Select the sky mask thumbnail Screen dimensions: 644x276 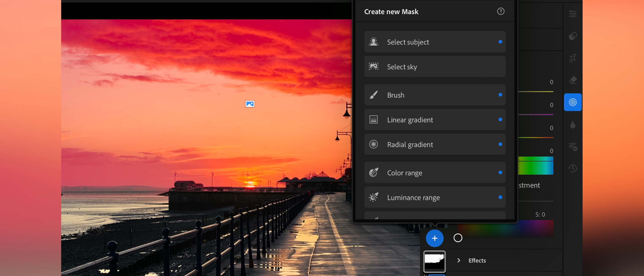pos(435,262)
